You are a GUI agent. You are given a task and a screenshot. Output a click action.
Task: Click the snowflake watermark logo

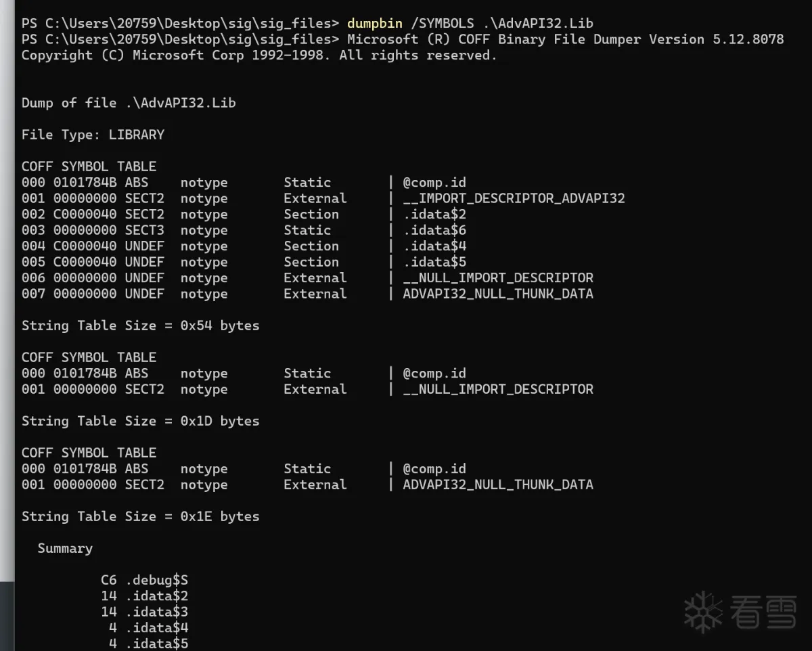pos(704,612)
